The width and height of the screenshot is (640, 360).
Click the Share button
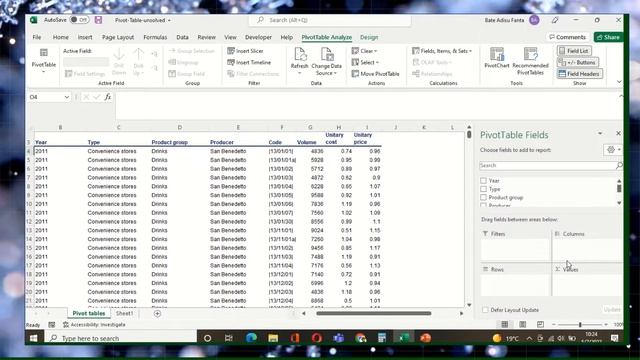pos(608,37)
